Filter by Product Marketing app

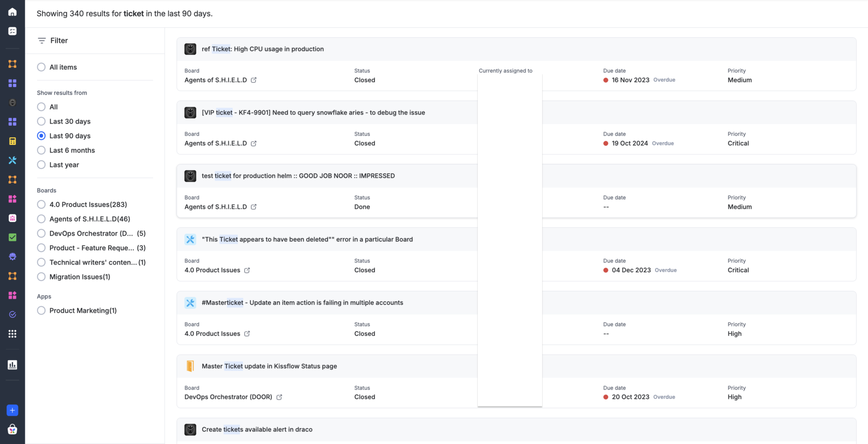[x=41, y=311]
